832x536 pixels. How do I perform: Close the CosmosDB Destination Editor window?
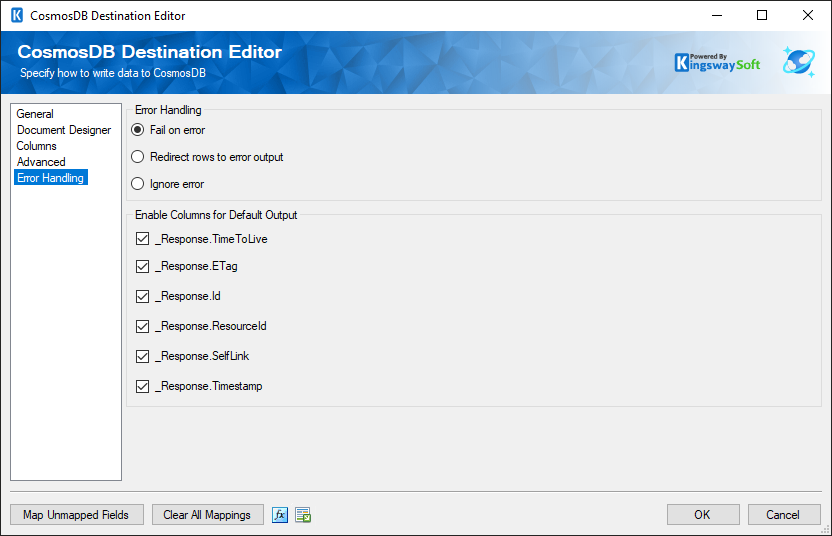click(808, 15)
